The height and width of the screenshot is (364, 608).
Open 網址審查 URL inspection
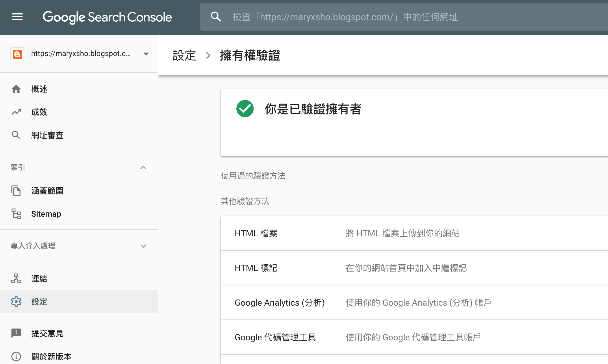47,135
